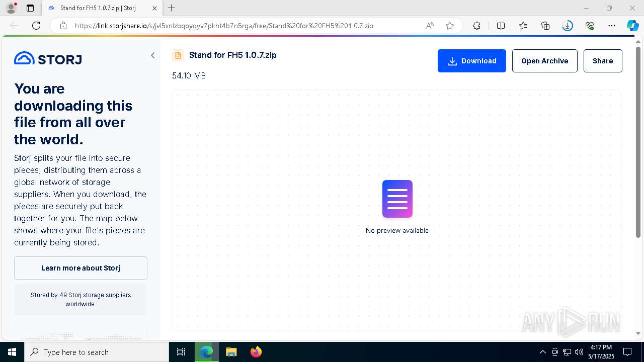Viewport: 644px width, 362px height.
Task: Open browser Collections
Action: point(545,26)
